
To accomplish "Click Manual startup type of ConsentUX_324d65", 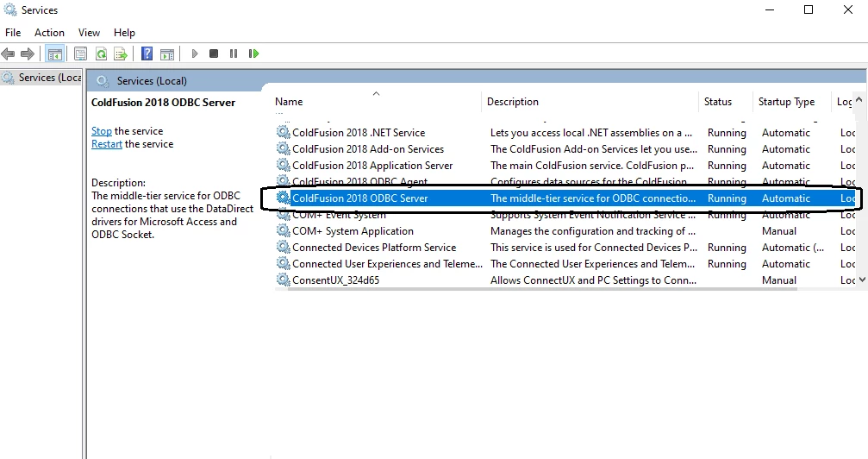I will pyautogui.click(x=779, y=280).
